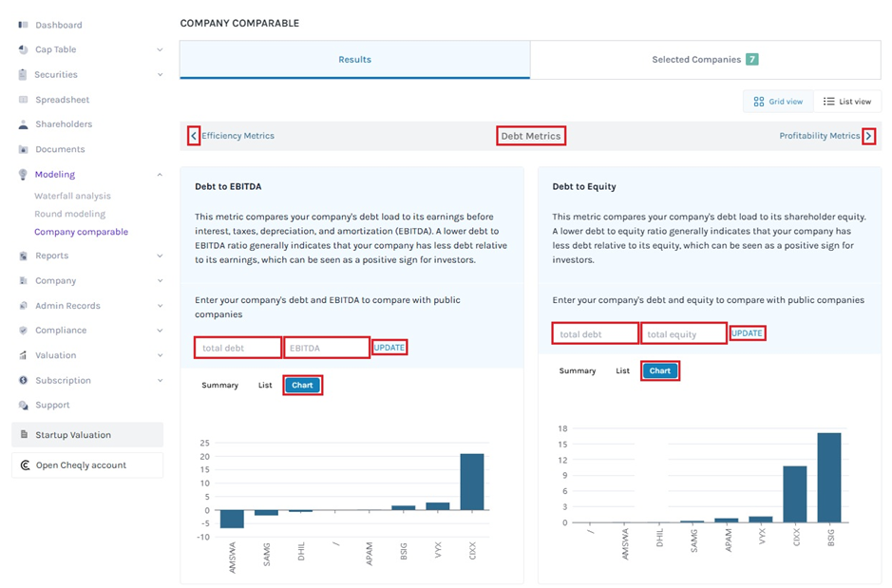
Task: Click the Startup Valuation document icon
Action: point(24,435)
